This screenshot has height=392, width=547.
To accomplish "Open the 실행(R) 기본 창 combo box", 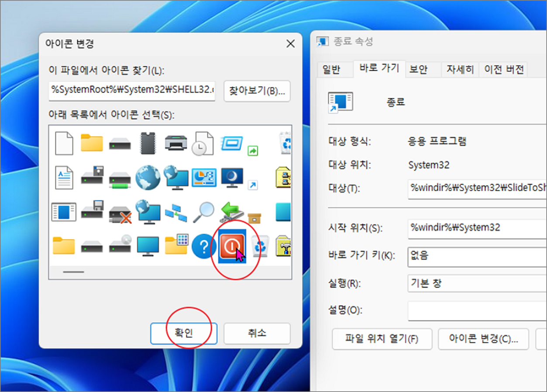I will 477,283.
